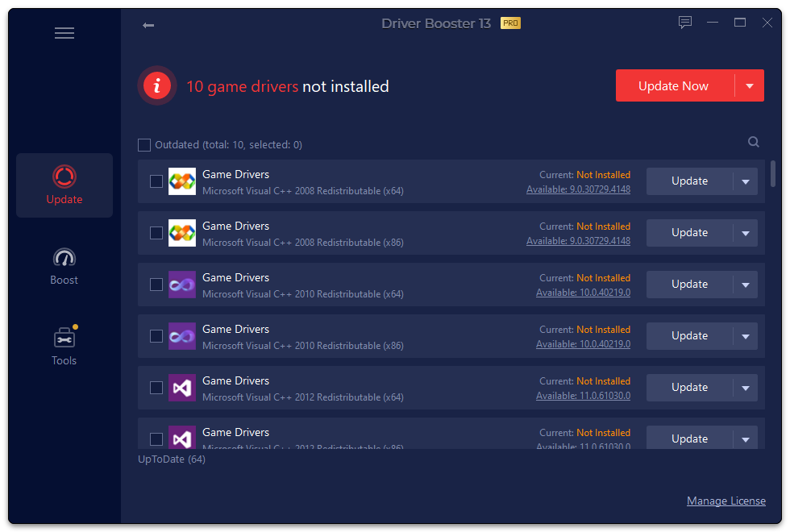The height and width of the screenshot is (532, 790).
Task: Check Visual C++ 2010 Redistributable (x64)
Action: click(x=156, y=285)
